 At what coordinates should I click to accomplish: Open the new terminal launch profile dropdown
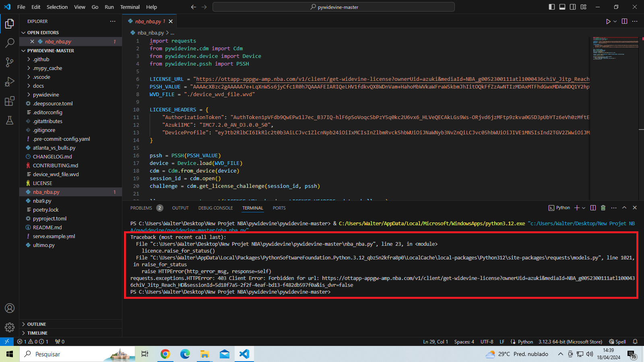(x=584, y=208)
